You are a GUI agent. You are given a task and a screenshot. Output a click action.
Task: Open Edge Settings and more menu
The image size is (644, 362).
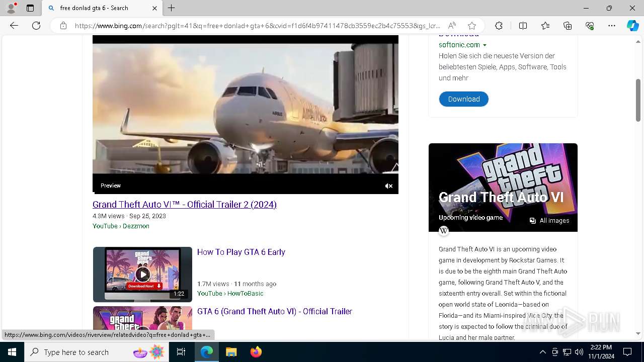(x=612, y=26)
